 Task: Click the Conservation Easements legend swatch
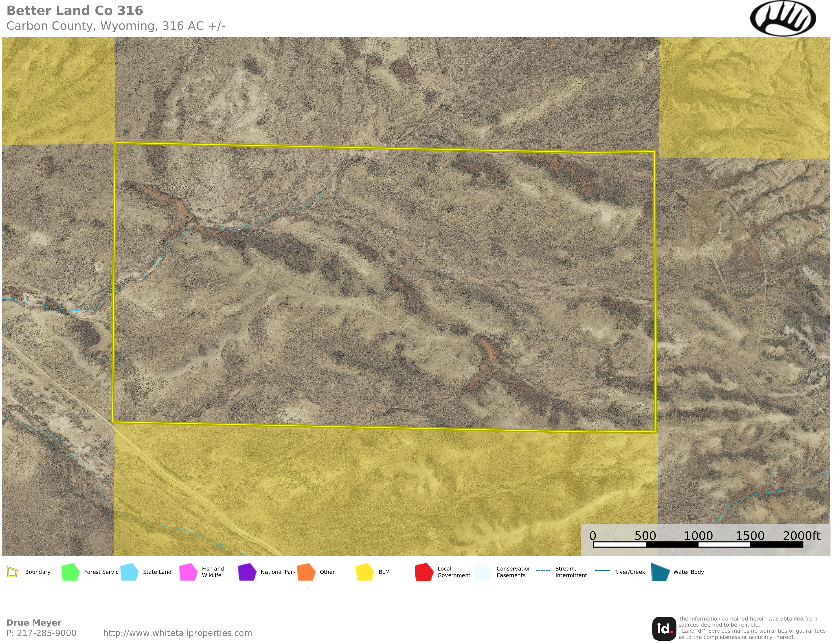coord(483,572)
